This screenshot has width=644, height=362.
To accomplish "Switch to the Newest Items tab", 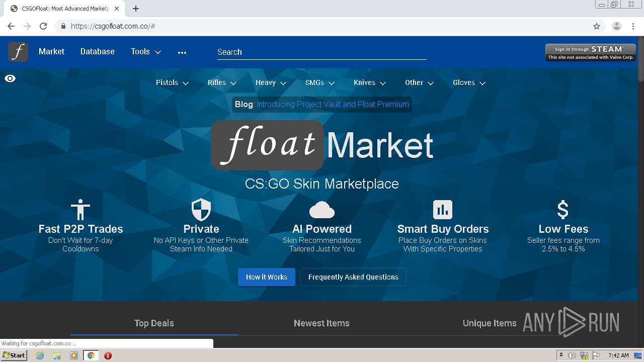I will [x=321, y=323].
